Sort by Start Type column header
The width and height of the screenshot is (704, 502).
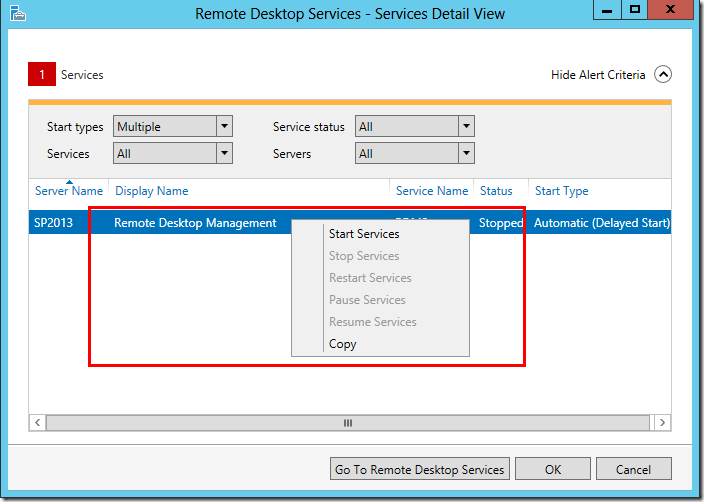click(562, 191)
